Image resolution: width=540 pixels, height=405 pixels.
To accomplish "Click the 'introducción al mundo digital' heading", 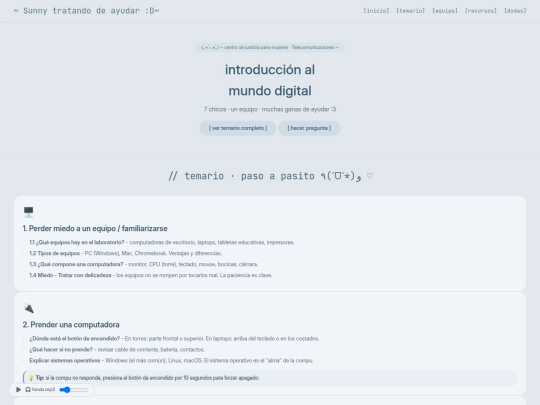I will point(270,80).
